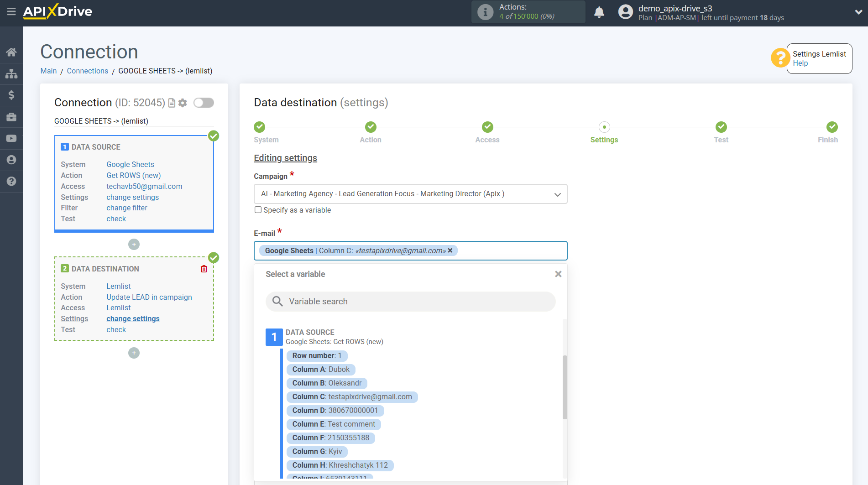This screenshot has width=868, height=485.
Task: Open the connection notes document icon
Action: 172,103
